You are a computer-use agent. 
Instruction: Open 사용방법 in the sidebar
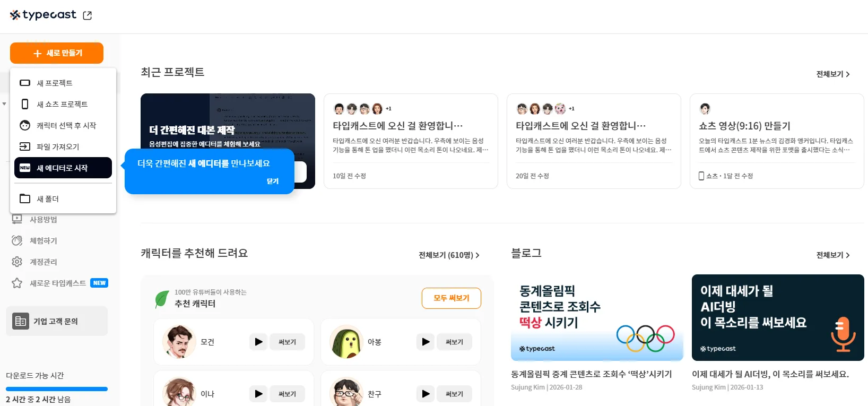[x=44, y=219]
